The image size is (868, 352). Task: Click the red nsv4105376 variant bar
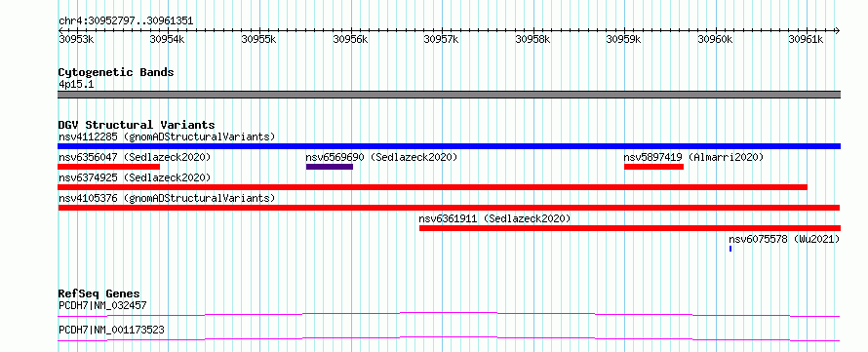pyautogui.click(x=449, y=208)
